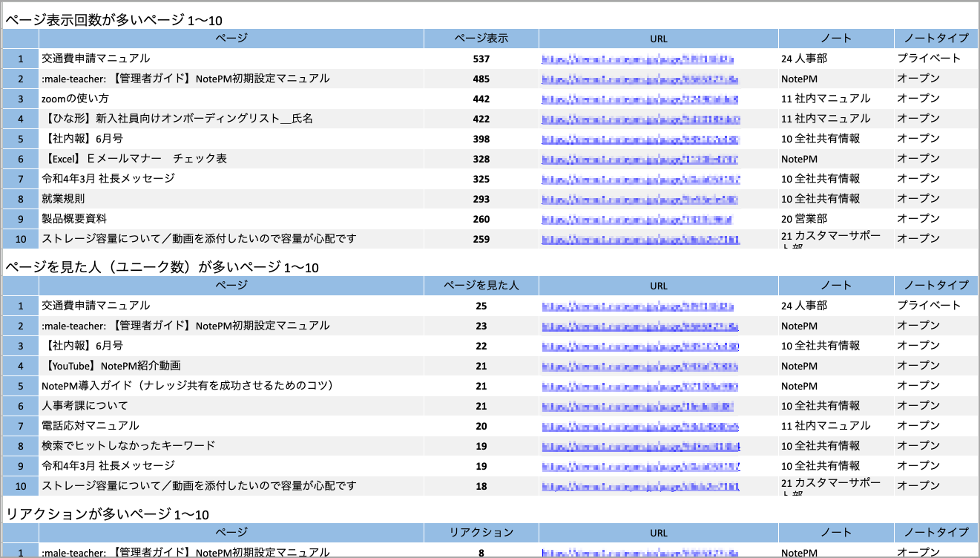
Task: Open URL link for 【YouTube】NotePM紹介動画
Action: point(639,366)
